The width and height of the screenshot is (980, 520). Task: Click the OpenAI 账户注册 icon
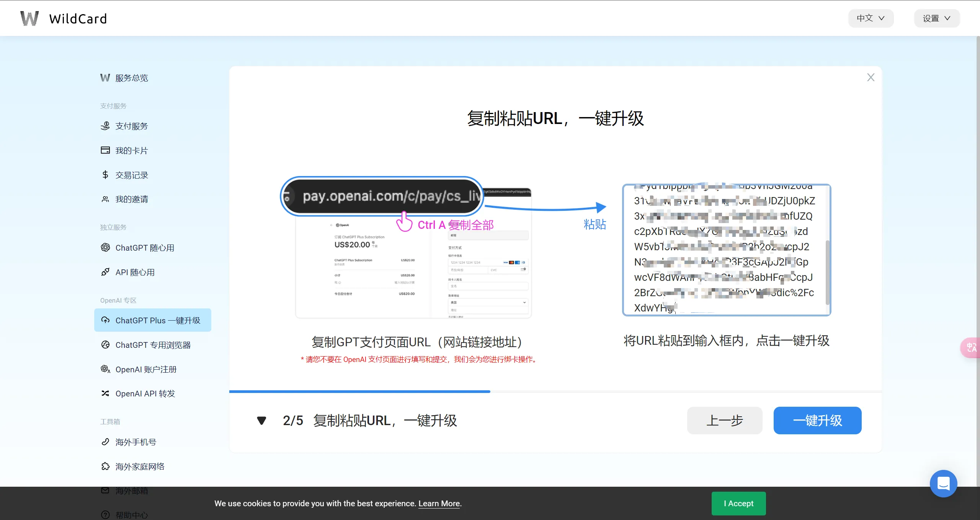105,369
